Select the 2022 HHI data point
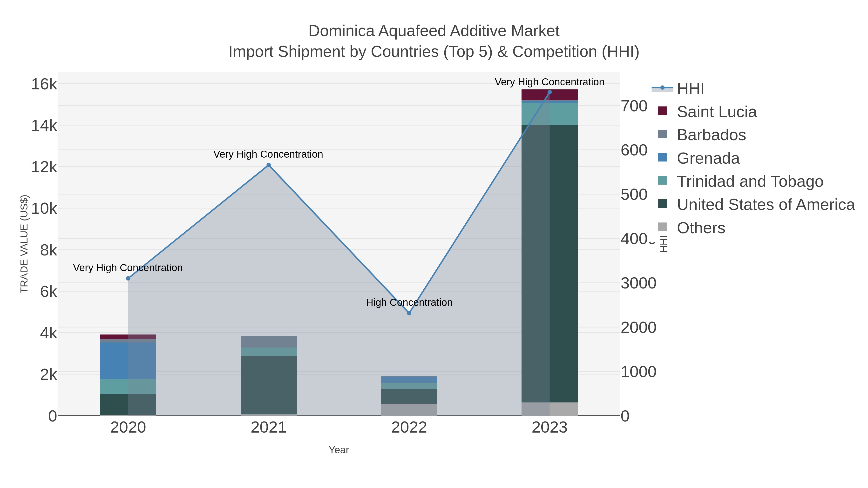 tap(409, 313)
